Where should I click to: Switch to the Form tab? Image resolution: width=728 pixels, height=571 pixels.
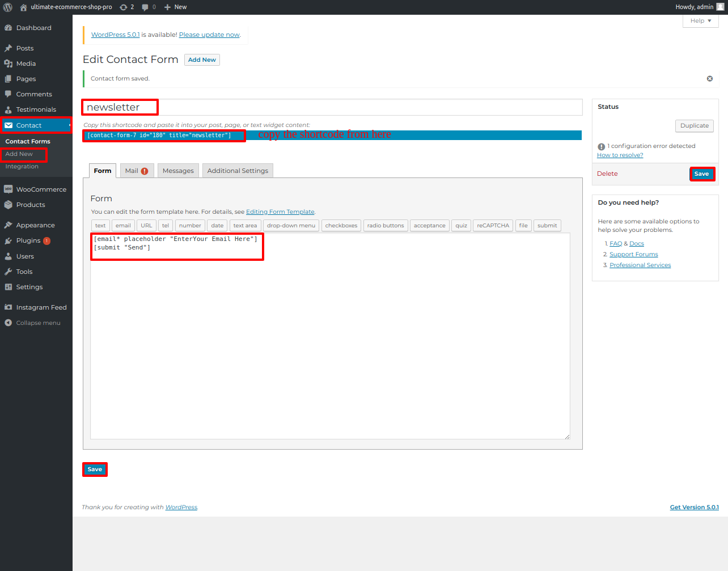[103, 171]
